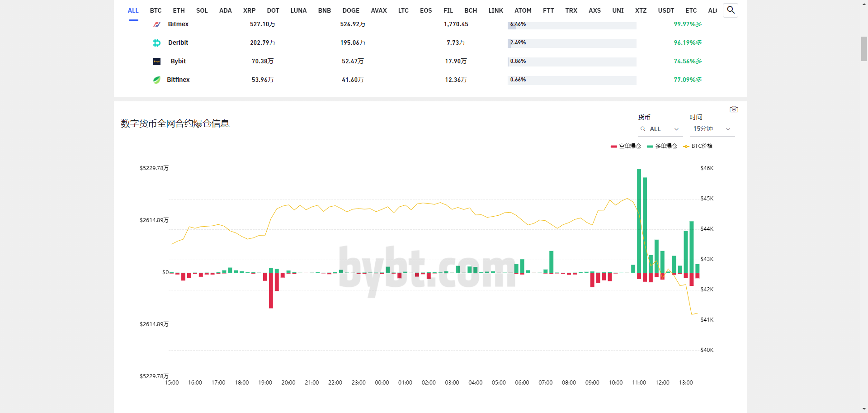Switch to the BCH tab
The width and height of the screenshot is (868, 413).
click(x=471, y=10)
